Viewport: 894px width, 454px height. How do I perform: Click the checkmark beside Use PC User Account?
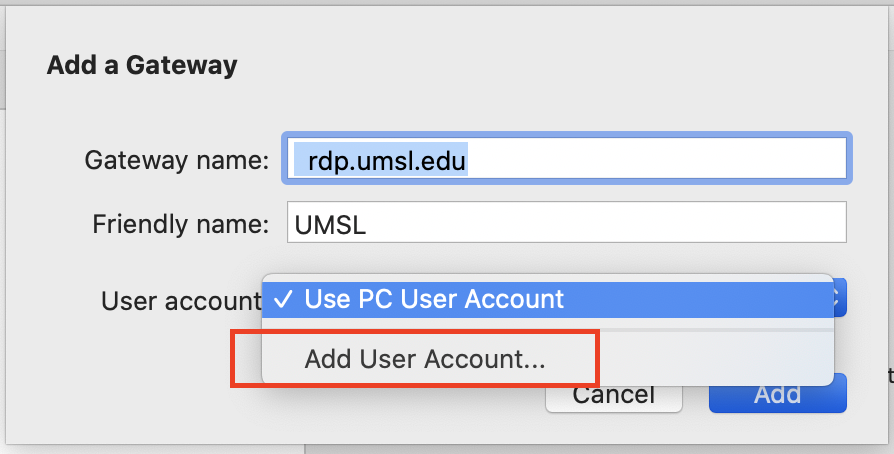[x=283, y=299]
